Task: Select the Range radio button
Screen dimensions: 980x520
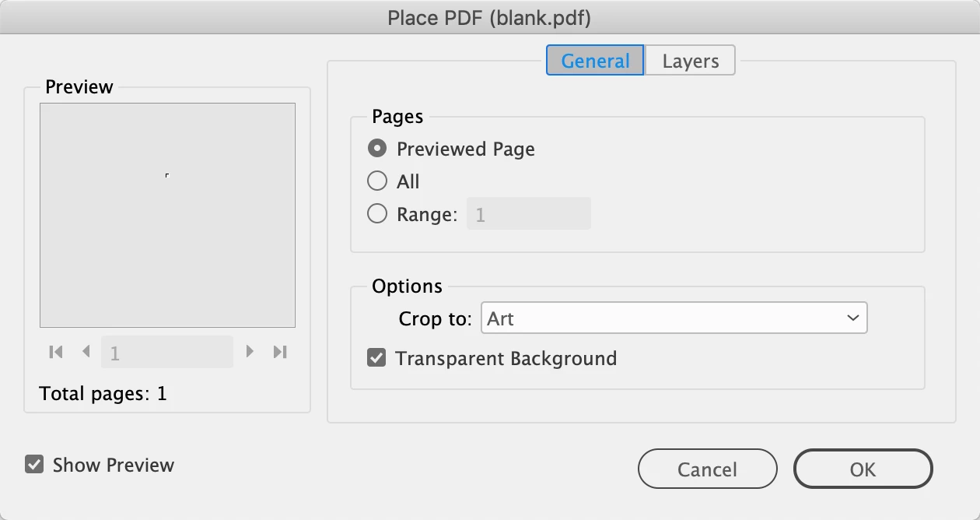Action: pyautogui.click(x=377, y=214)
